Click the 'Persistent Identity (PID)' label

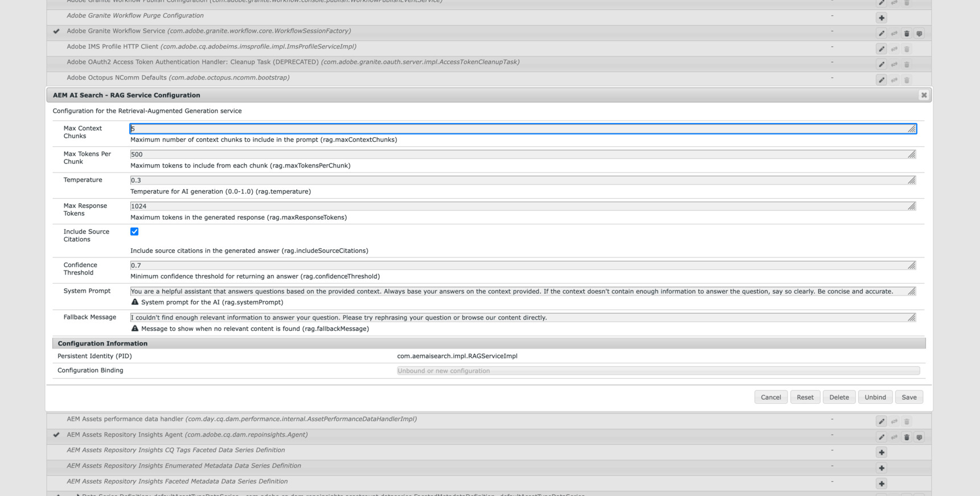[95, 356]
